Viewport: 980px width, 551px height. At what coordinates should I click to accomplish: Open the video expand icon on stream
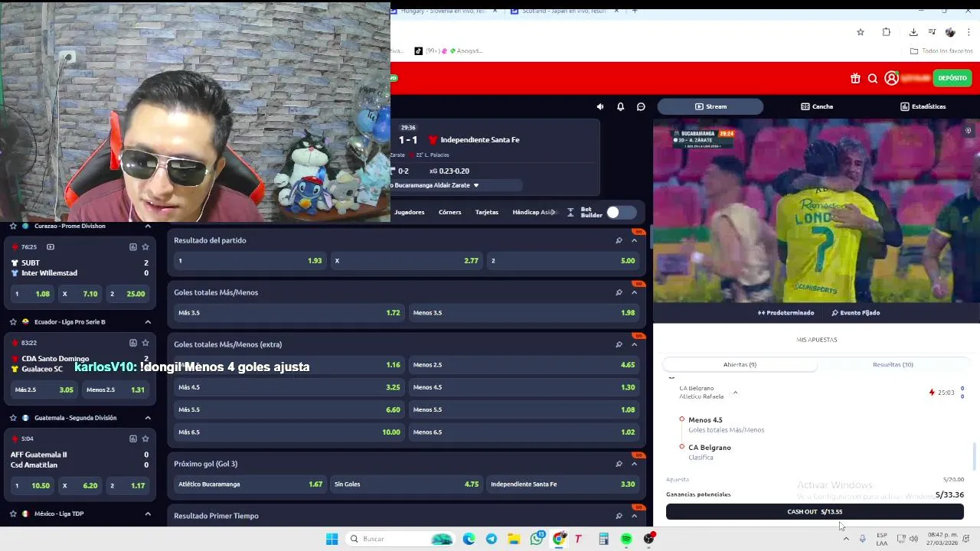[x=968, y=131]
